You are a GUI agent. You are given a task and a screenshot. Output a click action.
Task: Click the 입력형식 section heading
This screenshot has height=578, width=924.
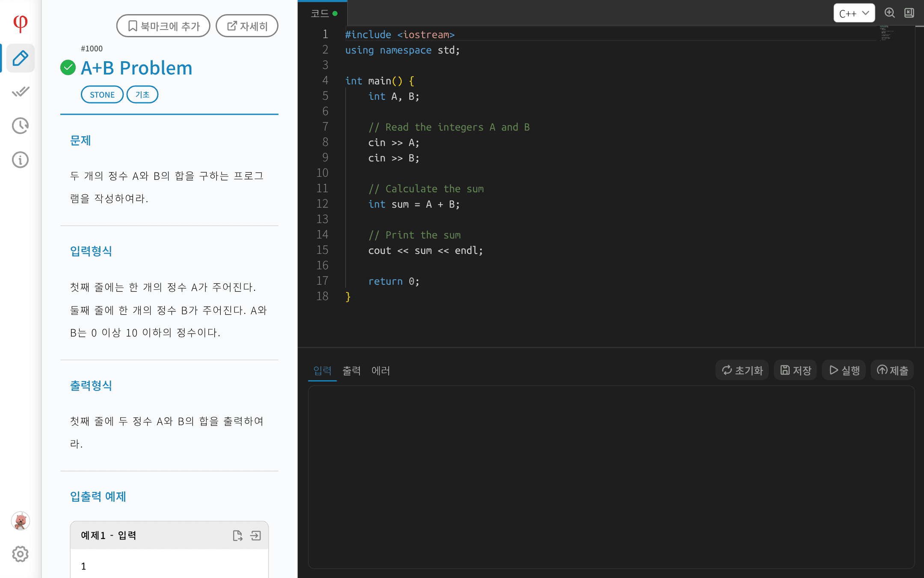pos(91,251)
